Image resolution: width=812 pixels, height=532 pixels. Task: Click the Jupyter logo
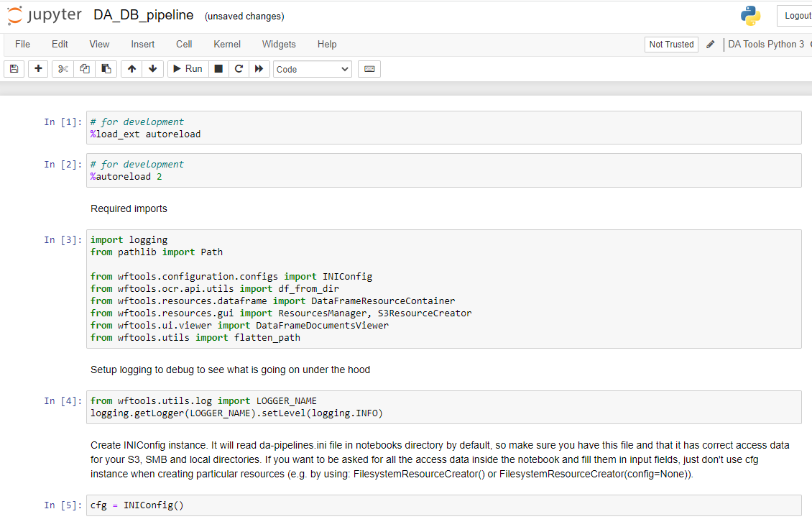point(45,15)
